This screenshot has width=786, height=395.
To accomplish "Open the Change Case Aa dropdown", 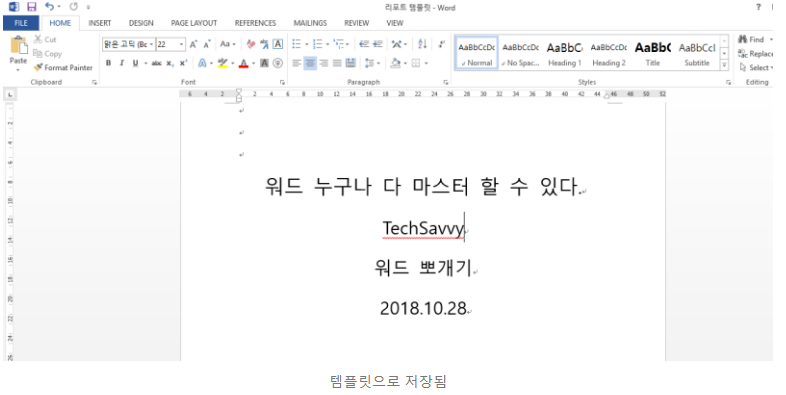I will [x=228, y=44].
